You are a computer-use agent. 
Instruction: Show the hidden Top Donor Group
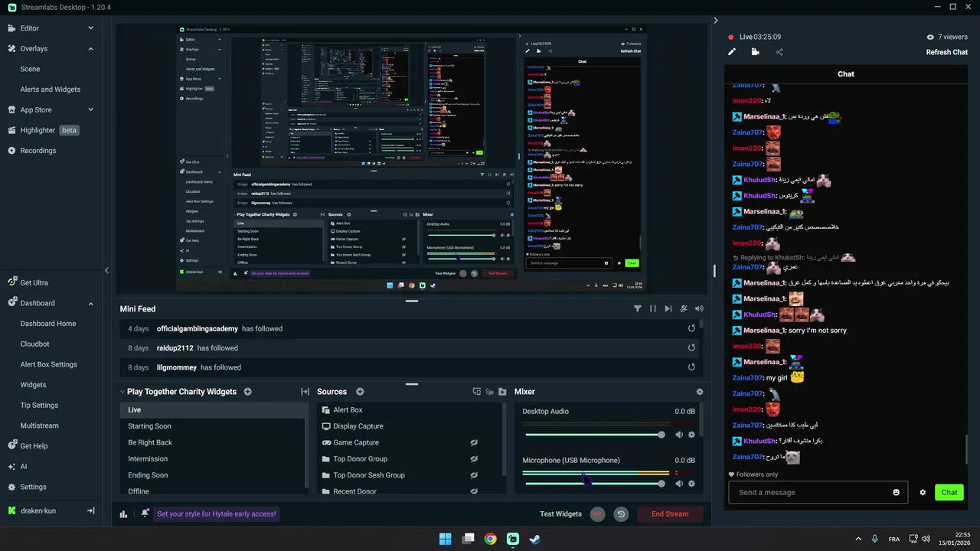[x=474, y=459]
